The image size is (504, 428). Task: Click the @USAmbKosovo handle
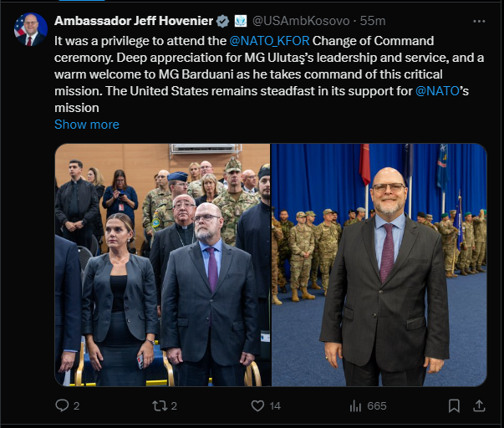pos(301,21)
